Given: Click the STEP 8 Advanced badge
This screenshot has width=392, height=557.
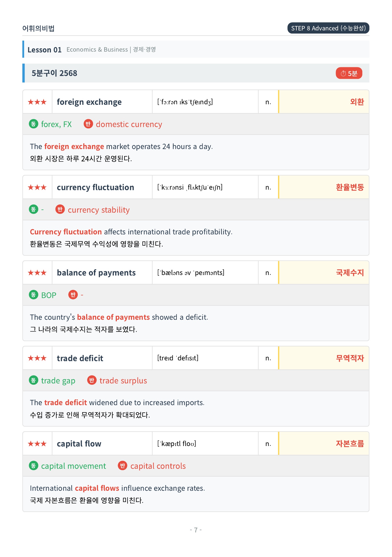Looking at the screenshot, I should click(x=328, y=28).
